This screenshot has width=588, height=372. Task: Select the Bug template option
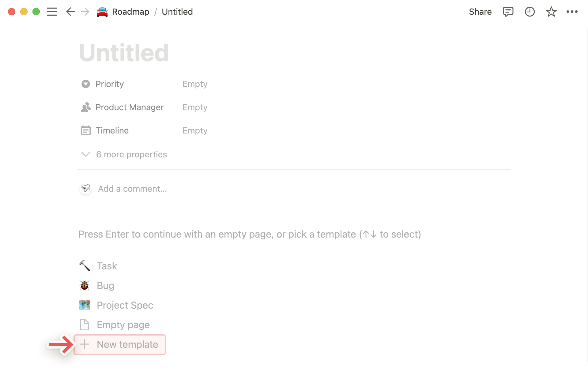(x=105, y=285)
